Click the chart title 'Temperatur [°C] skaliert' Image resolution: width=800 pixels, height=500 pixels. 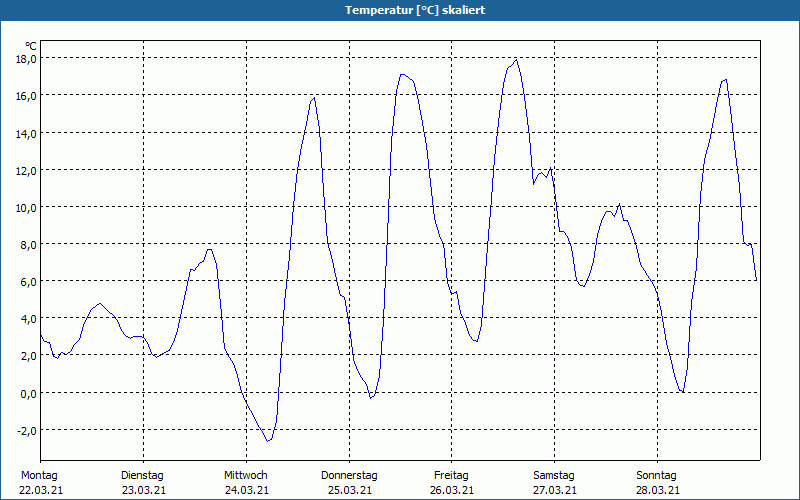click(415, 10)
